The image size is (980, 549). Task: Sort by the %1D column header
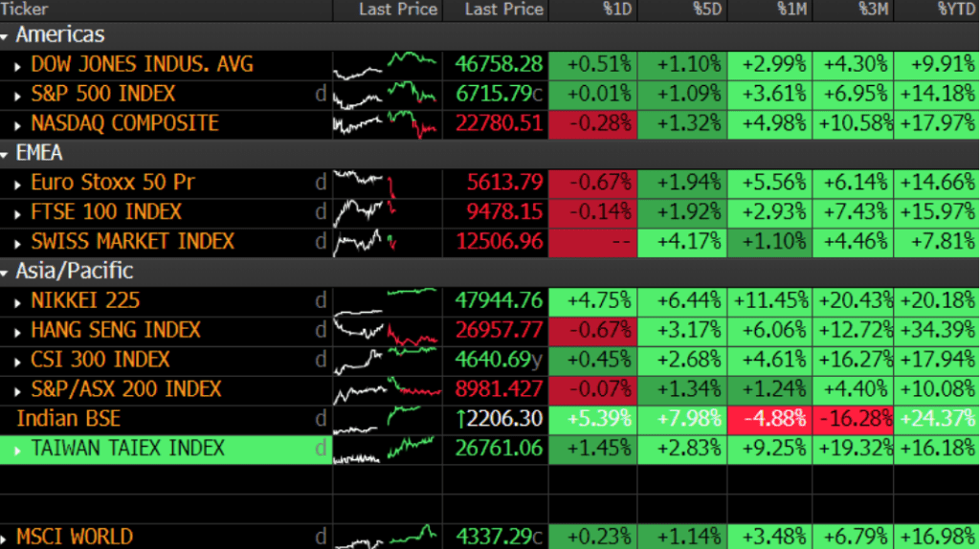click(616, 10)
